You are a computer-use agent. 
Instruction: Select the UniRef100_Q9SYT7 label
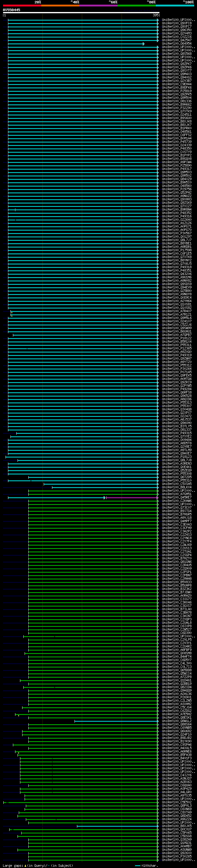pyautogui.click(x=177, y=71)
